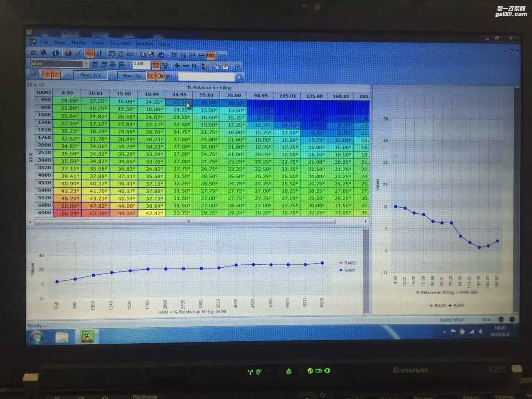The image size is (532, 399).
Task: Open the Maps menu
Action: tap(59, 42)
